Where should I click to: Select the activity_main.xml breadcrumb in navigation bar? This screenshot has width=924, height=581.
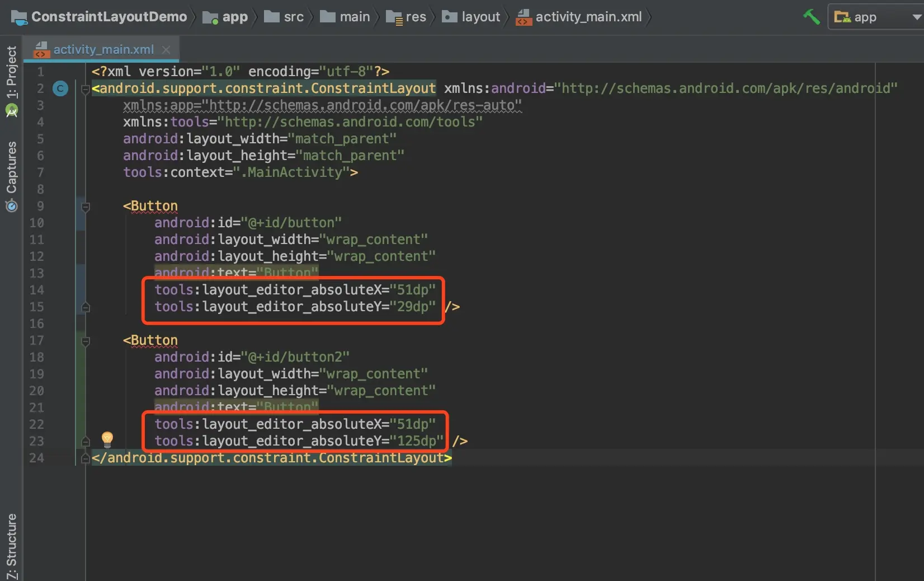click(x=579, y=17)
